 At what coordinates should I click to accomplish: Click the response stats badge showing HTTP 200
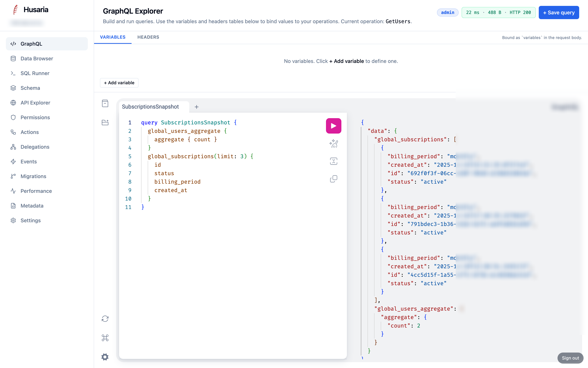[x=498, y=12]
